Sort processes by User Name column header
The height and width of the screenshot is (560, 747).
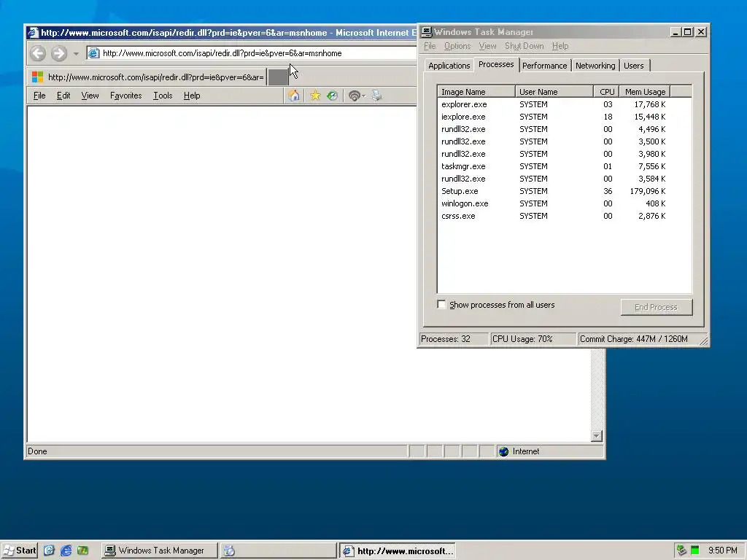pyautogui.click(x=554, y=92)
